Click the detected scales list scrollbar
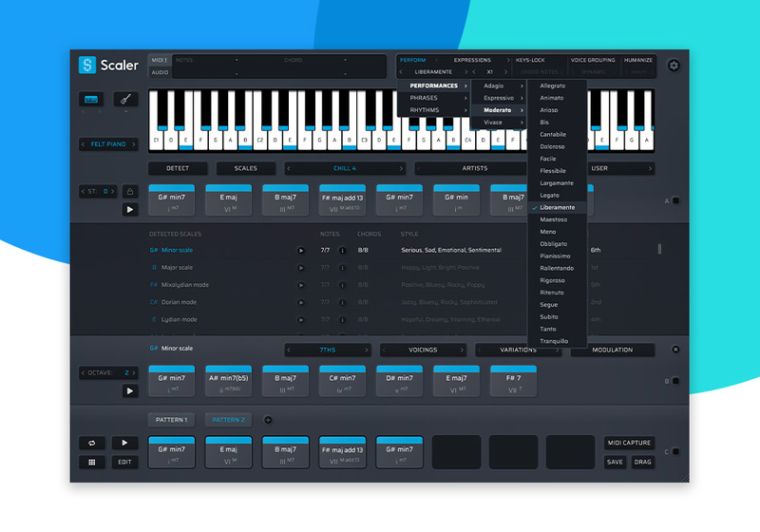The height and width of the screenshot is (532, 760). pos(659,249)
